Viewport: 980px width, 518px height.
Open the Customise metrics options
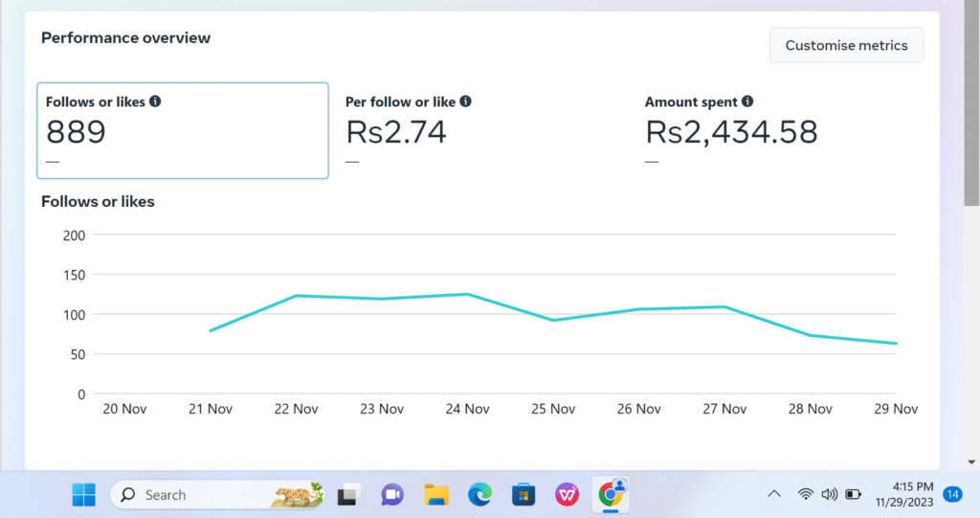[x=846, y=45]
